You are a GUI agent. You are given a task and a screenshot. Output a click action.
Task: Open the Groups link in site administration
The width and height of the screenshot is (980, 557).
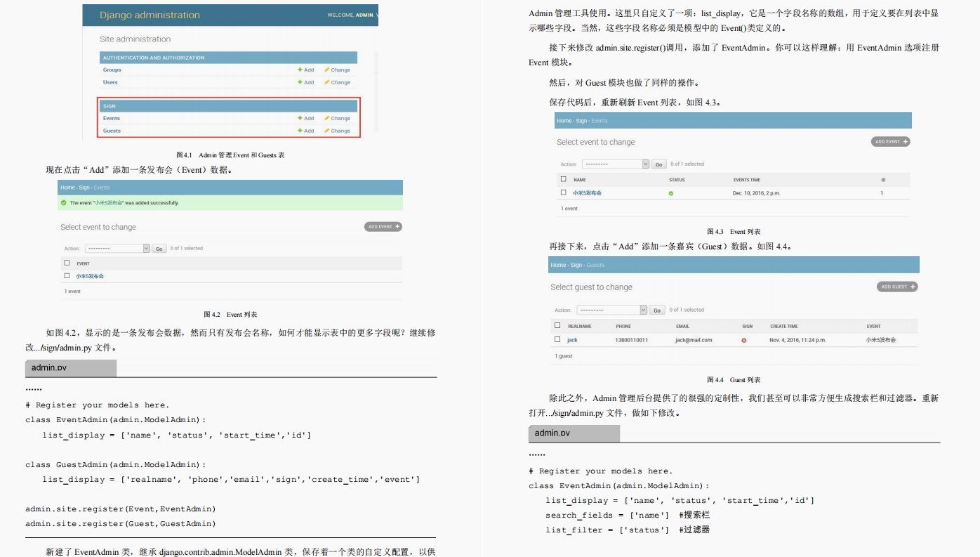coord(112,70)
